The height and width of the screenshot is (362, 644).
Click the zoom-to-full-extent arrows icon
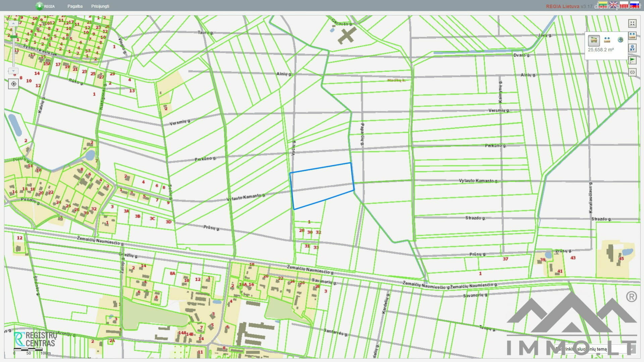632,23
